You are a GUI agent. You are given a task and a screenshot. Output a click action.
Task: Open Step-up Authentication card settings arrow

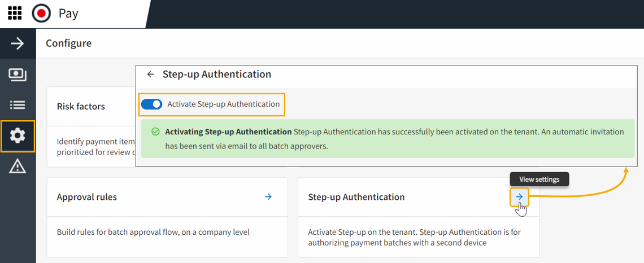(x=519, y=197)
